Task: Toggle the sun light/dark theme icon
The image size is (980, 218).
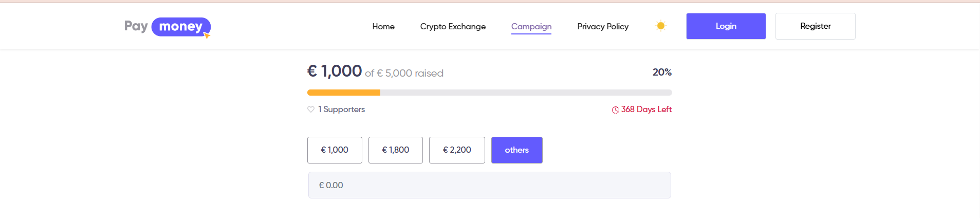Action: pyautogui.click(x=661, y=26)
